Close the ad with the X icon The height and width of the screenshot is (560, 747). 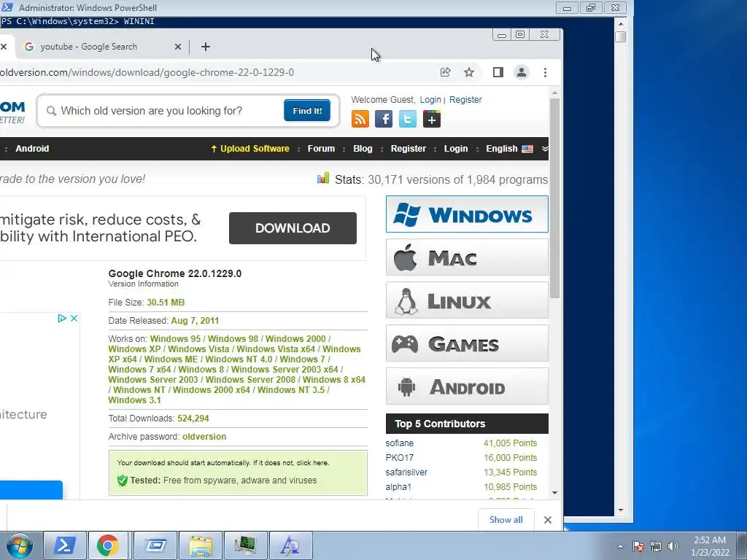74,318
